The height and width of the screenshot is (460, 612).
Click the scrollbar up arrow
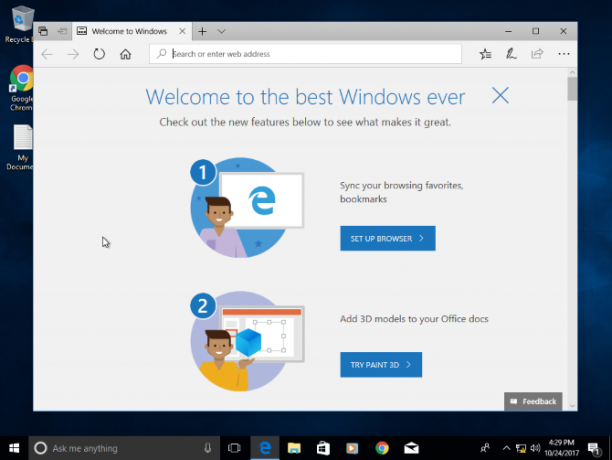point(572,73)
